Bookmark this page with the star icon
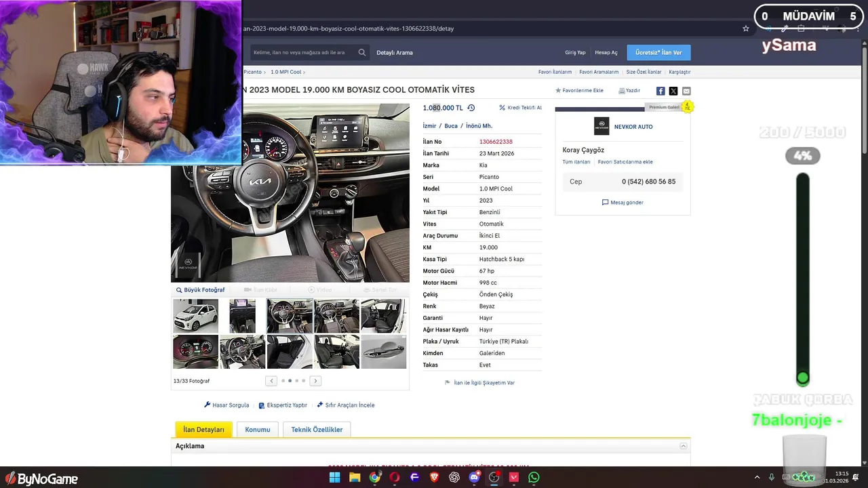 pos(746,28)
